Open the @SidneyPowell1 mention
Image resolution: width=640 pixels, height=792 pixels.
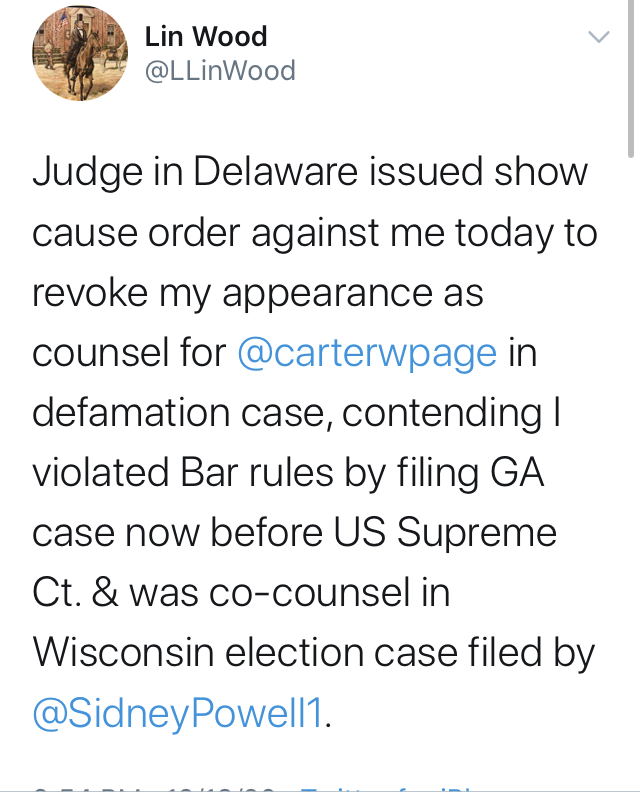click(x=177, y=714)
